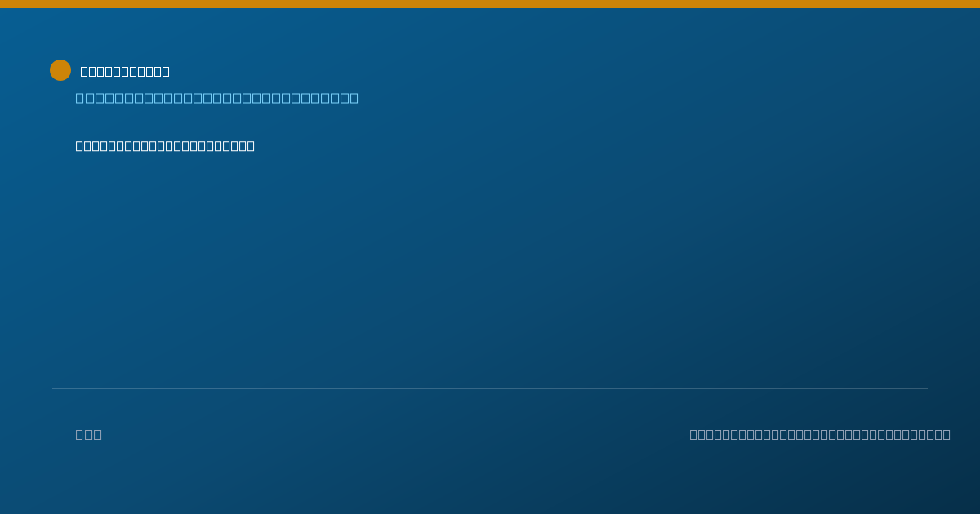Click the middle of the blue subtitle line
Viewport: 980px width, 514px height.
click(x=217, y=98)
